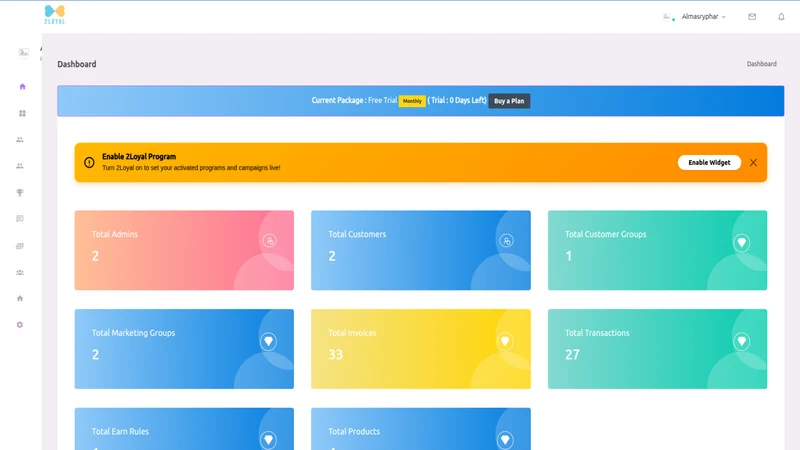The image size is (800, 450).
Task: Click the Total Earn Rules diamond icon
Action: pyautogui.click(x=268, y=439)
